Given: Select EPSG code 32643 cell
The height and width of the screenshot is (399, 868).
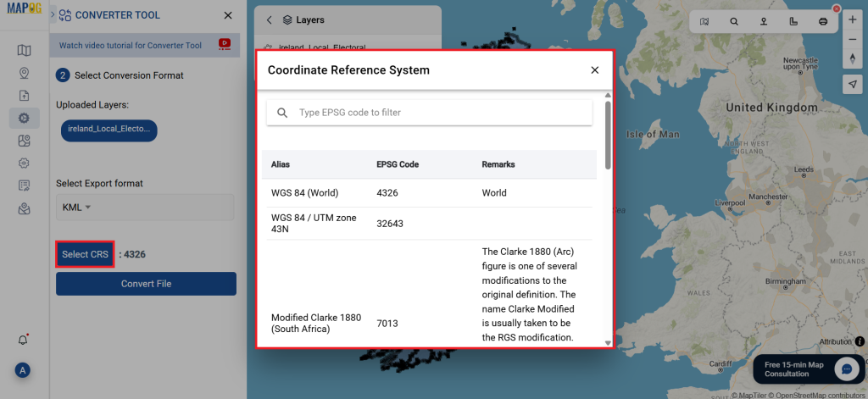Looking at the screenshot, I should tap(390, 224).
